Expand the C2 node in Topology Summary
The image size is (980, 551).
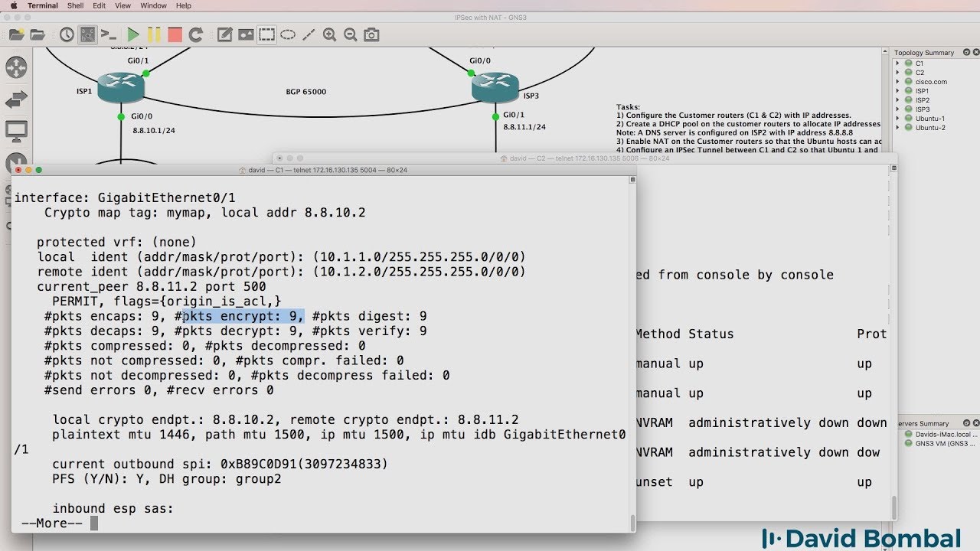(x=897, y=73)
